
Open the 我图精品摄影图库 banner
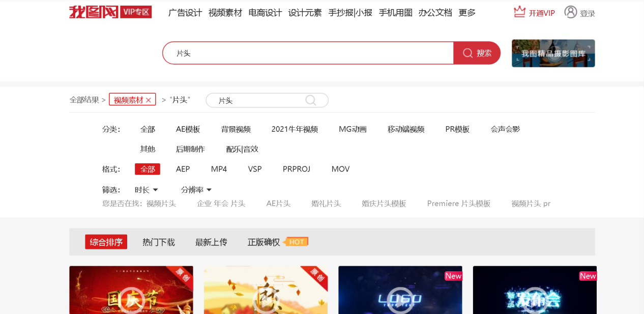(553, 53)
